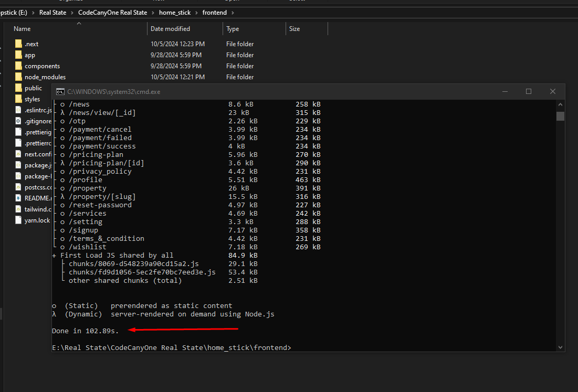The image size is (578, 392).
Task: Click the components folder icon
Action: pyautogui.click(x=18, y=66)
